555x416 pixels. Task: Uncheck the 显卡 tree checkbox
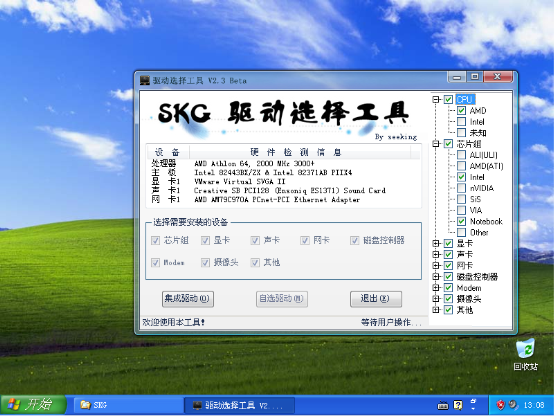pyautogui.click(x=448, y=243)
